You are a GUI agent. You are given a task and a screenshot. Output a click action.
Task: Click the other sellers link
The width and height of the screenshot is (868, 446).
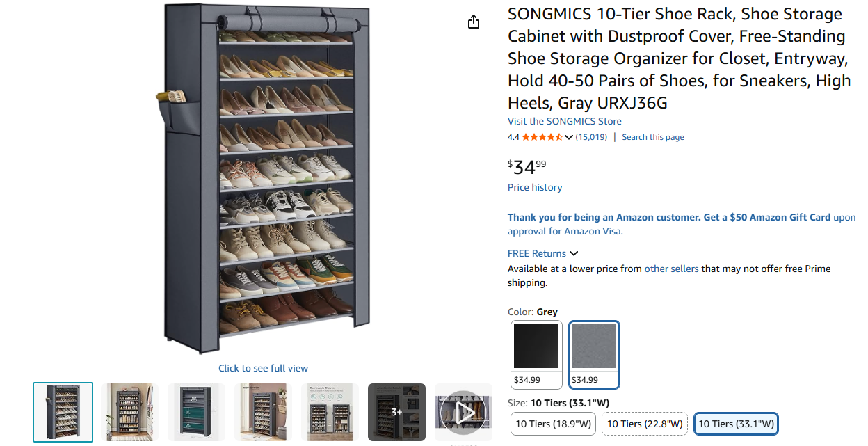(671, 269)
